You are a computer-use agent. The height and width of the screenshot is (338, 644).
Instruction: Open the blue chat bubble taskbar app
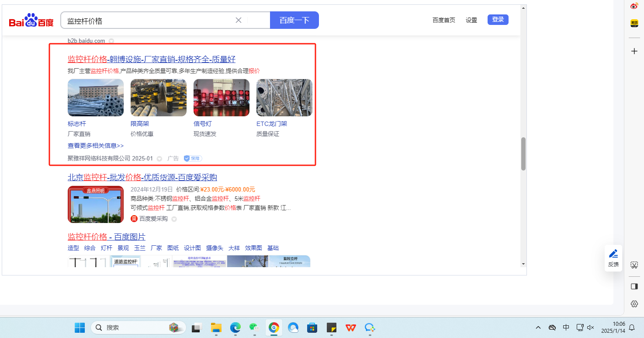coord(370,328)
